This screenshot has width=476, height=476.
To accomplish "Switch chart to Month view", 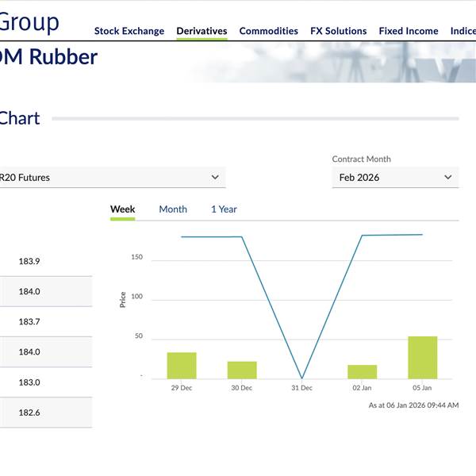I will 173,209.
